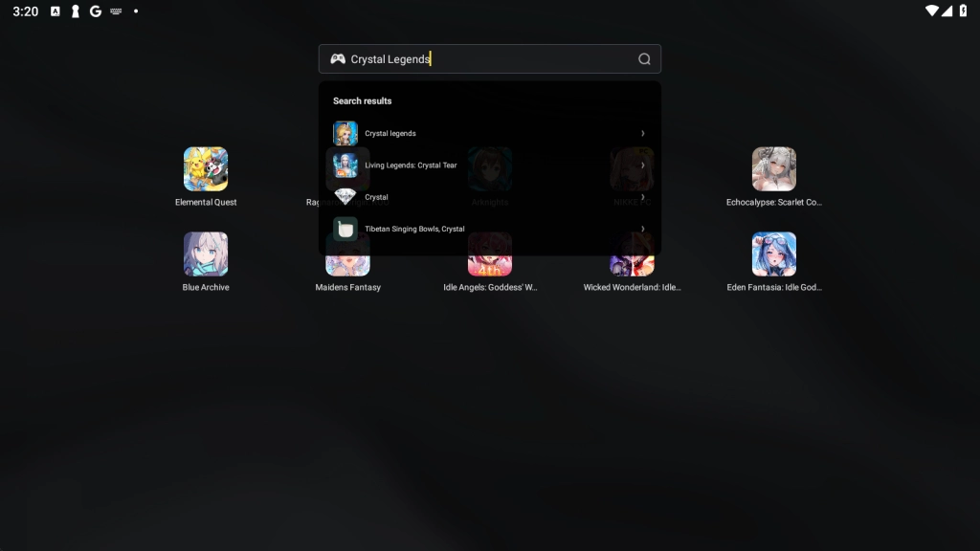
Task: Launch Blue Archive
Action: point(206,253)
